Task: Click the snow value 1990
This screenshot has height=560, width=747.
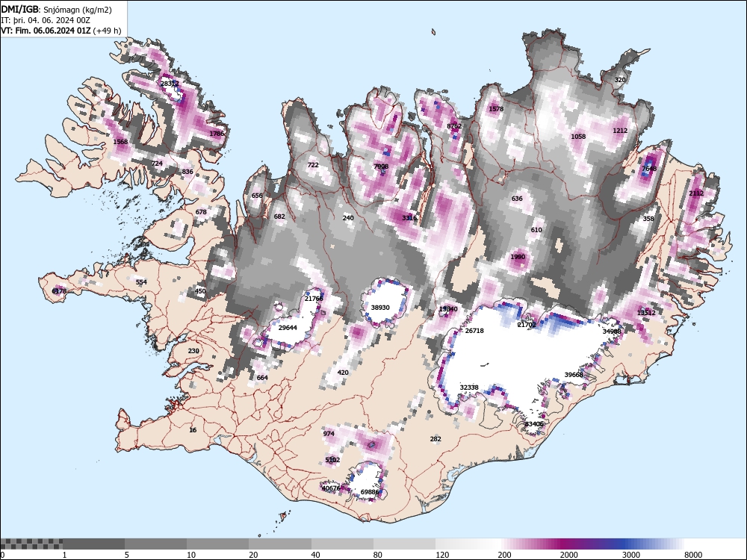Action: point(518,257)
